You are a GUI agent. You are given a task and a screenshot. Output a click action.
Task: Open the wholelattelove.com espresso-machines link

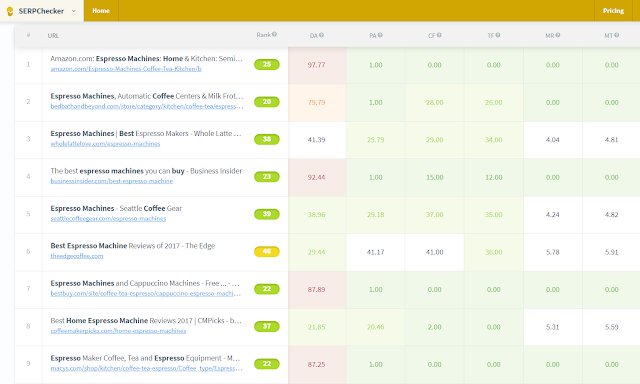105,144
